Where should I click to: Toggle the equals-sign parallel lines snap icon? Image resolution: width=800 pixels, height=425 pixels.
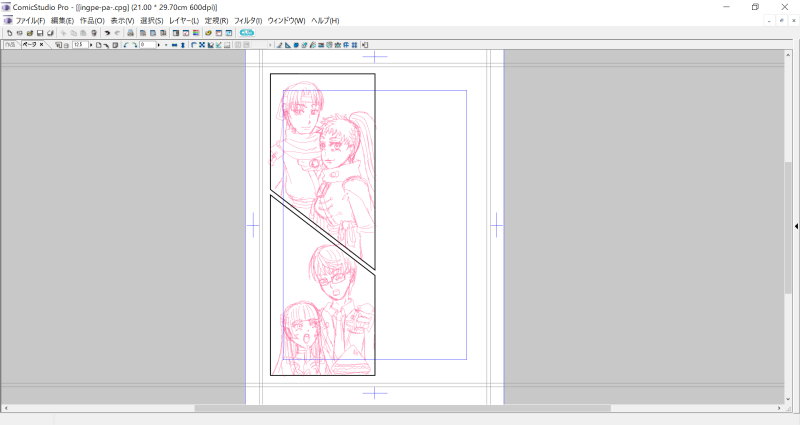[321, 45]
